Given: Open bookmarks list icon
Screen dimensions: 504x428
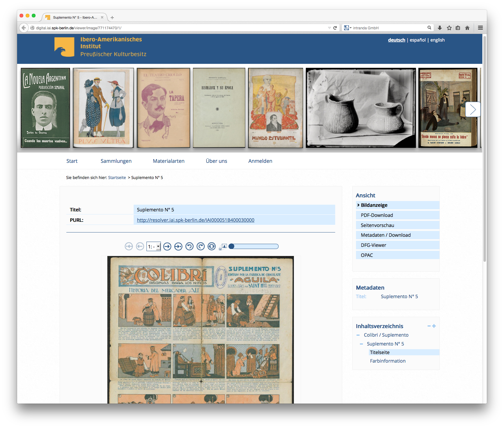Looking at the screenshot, I should pyautogui.click(x=458, y=28).
